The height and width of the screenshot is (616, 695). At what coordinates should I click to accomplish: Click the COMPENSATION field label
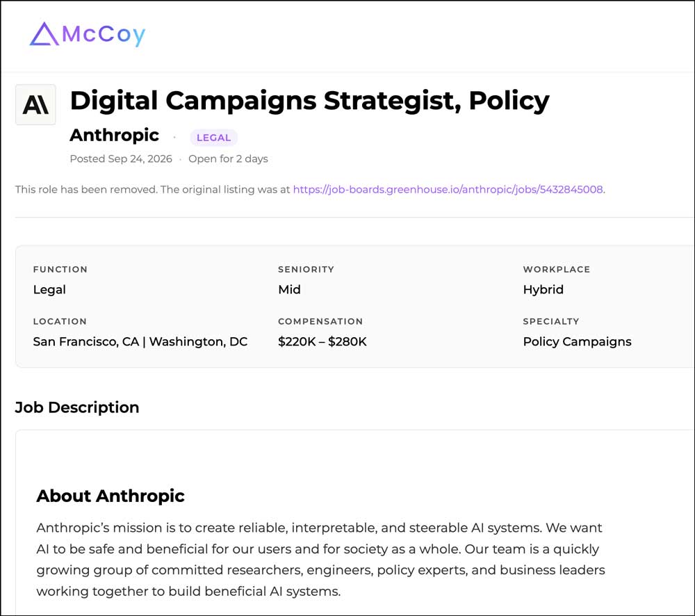pyautogui.click(x=320, y=321)
